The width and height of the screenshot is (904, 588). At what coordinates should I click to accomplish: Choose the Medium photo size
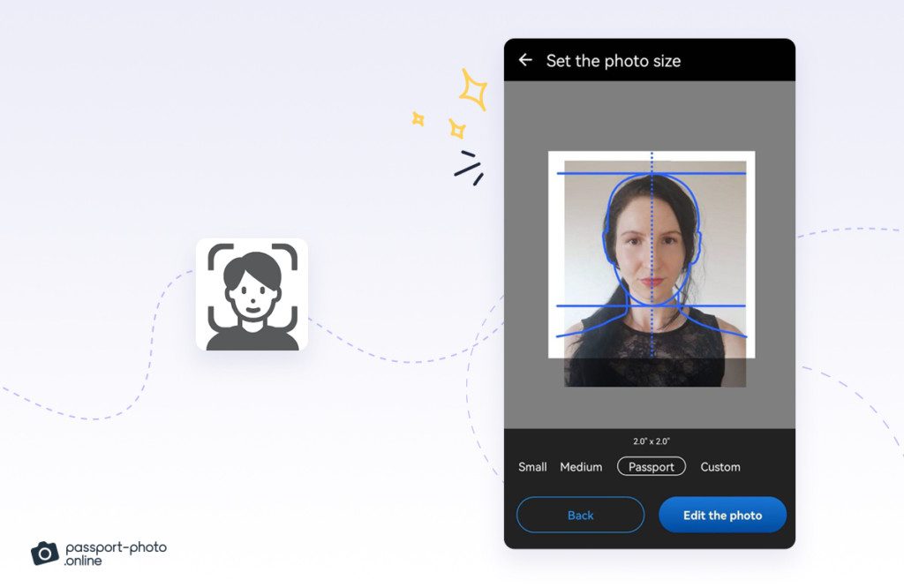(x=581, y=466)
